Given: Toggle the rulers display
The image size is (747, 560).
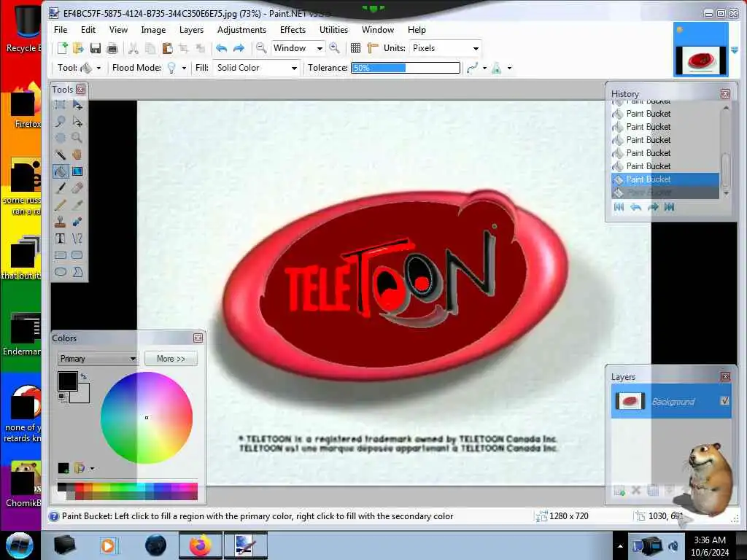Looking at the screenshot, I should (373, 48).
